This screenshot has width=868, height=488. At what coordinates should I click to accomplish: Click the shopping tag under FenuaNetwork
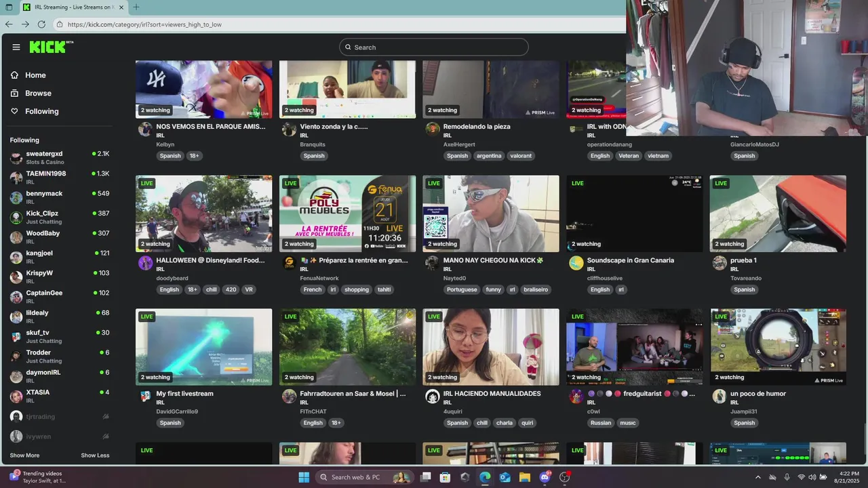click(356, 289)
